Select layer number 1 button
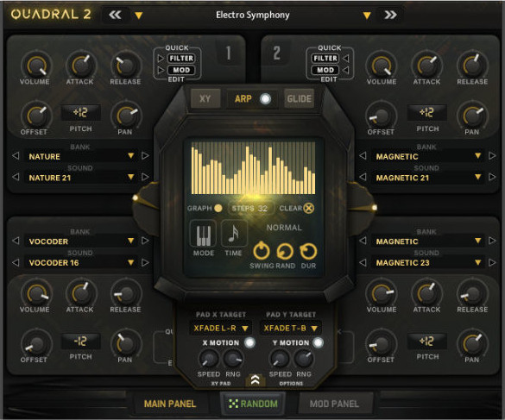This screenshot has width=505, height=420. point(229,53)
